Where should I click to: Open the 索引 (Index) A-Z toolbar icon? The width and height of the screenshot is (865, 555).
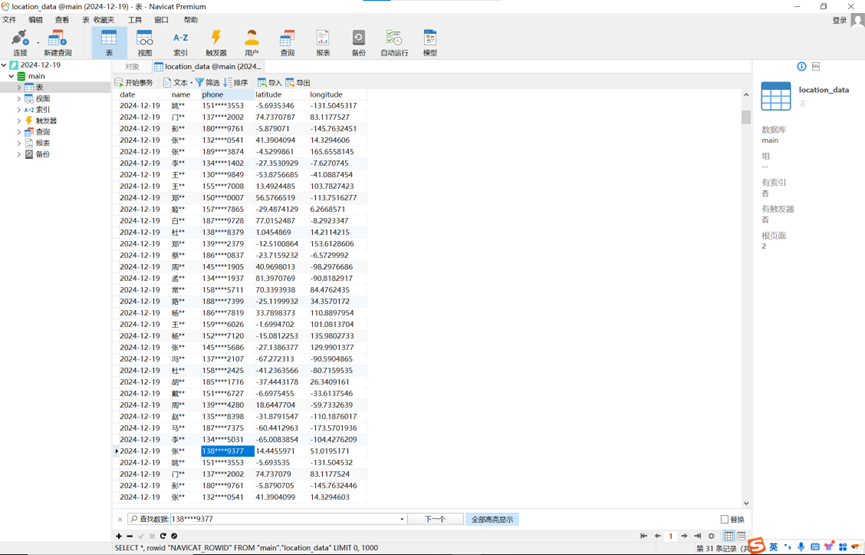click(180, 42)
